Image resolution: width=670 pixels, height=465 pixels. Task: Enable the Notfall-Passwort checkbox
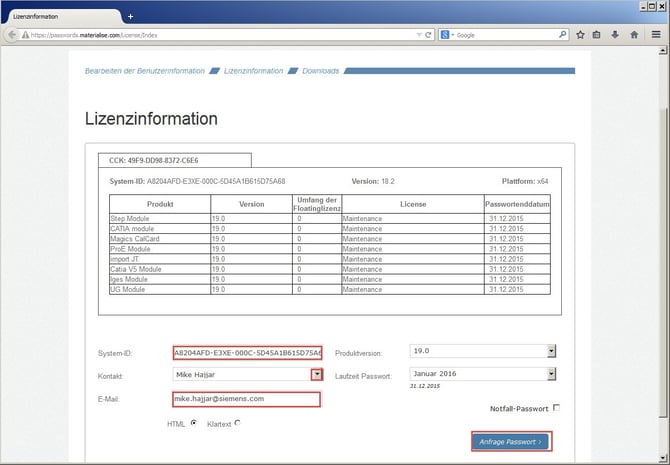556,408
